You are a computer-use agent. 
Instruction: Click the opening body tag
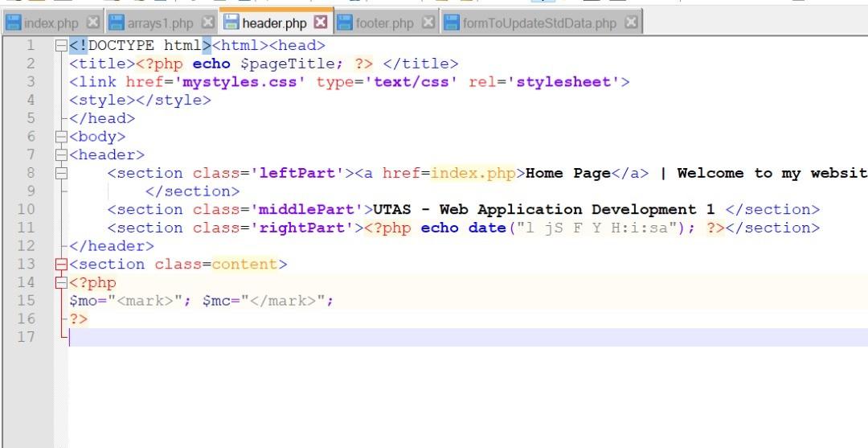click(97, 137)
